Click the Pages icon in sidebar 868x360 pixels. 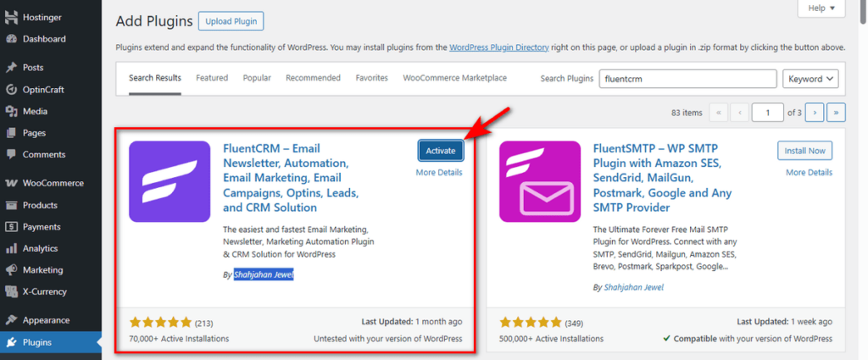pyautogui.click(x=11, y=133)
